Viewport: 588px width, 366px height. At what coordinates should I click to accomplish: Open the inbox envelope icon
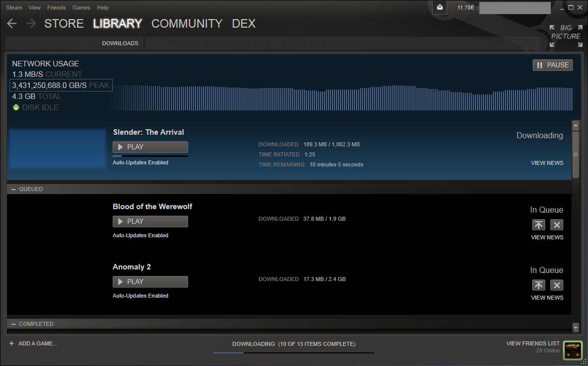pyautogui.click(x=440, y=8)
